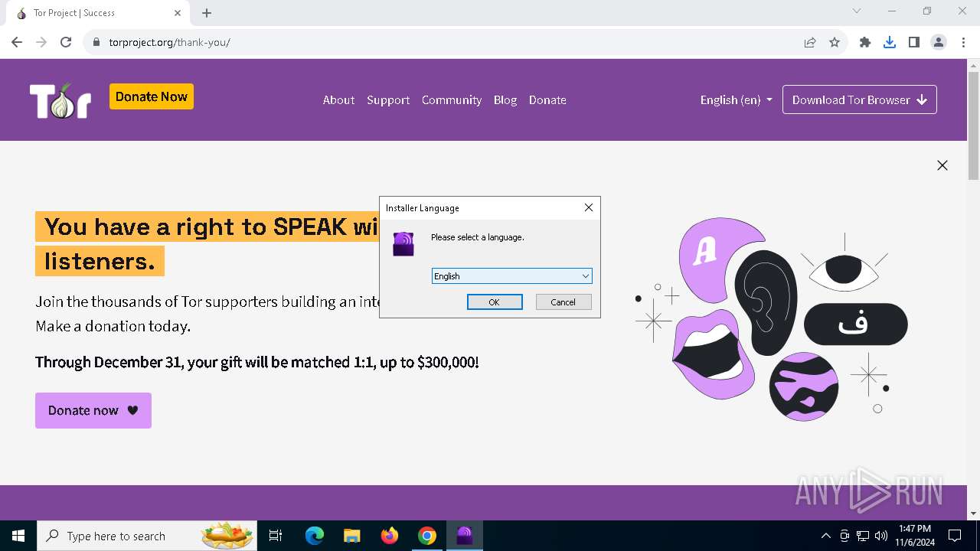Reload the current page

tap(66, 42)
